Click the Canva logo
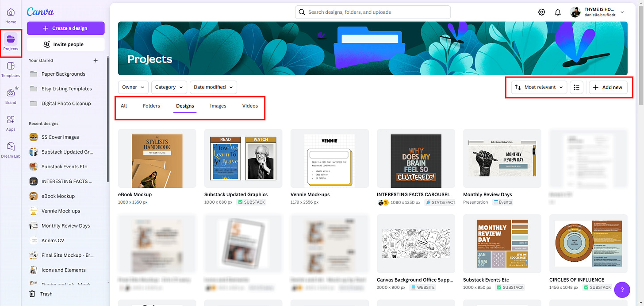Viewport: 644px width, 306px height. 40,12
